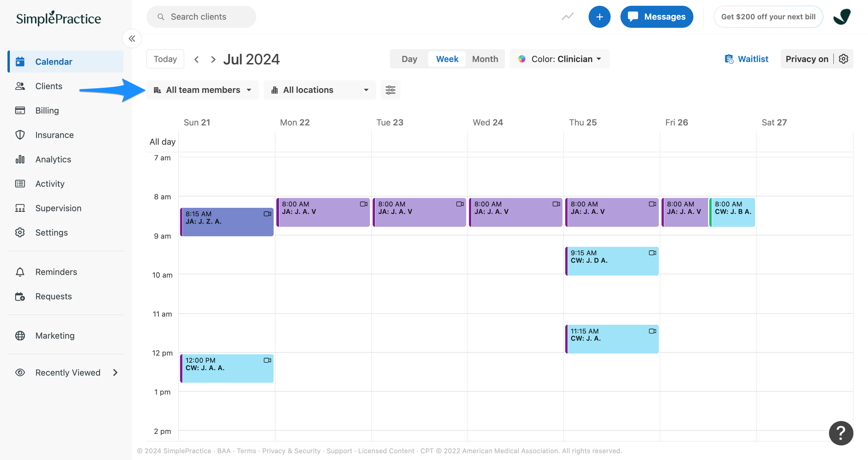The width and height of the screenshot is (868, 460).
Task: Click video icon on Thursday 9:15 AM appointment
Action: [x=652, y=253]
